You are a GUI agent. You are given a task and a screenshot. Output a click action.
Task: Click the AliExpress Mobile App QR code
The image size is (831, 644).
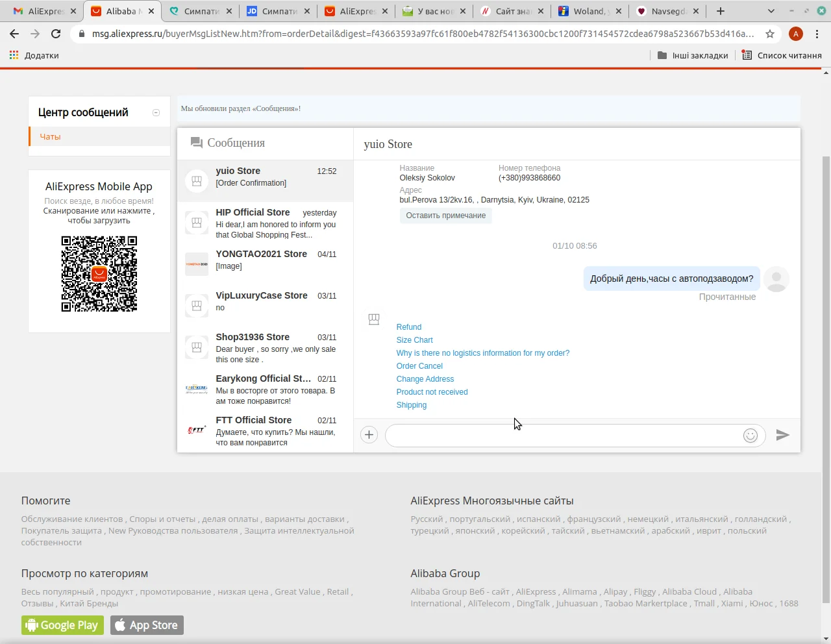[99, 274]
